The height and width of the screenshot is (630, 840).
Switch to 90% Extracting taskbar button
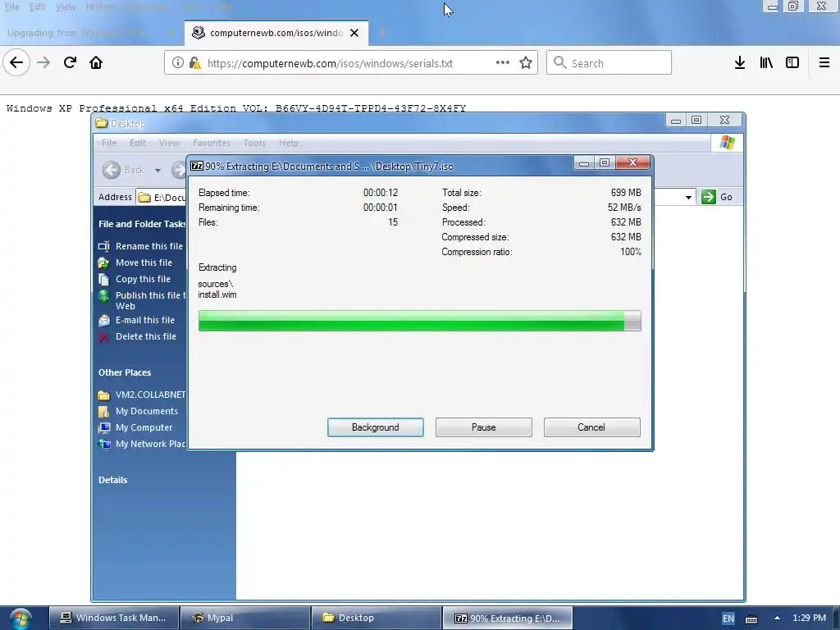click(x=507, y=618)
